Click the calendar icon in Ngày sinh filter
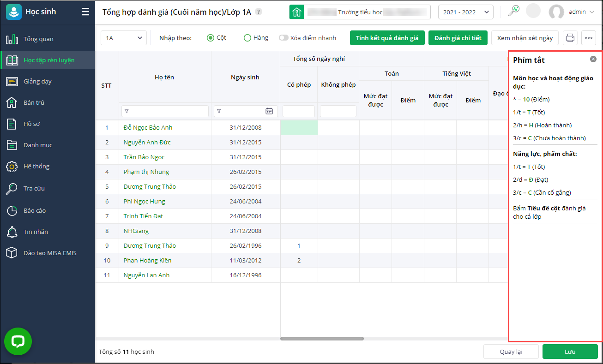Screen dimensions: 603x364 tap(269, 111)
